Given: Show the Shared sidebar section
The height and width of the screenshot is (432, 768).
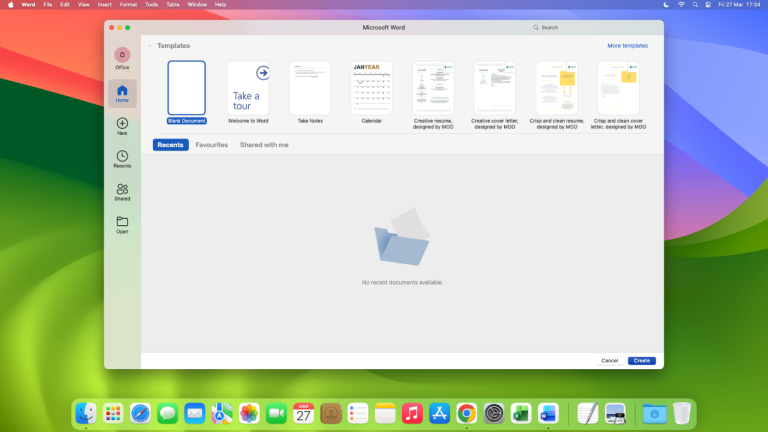Looking at the screenshot, I should (122, 191).
